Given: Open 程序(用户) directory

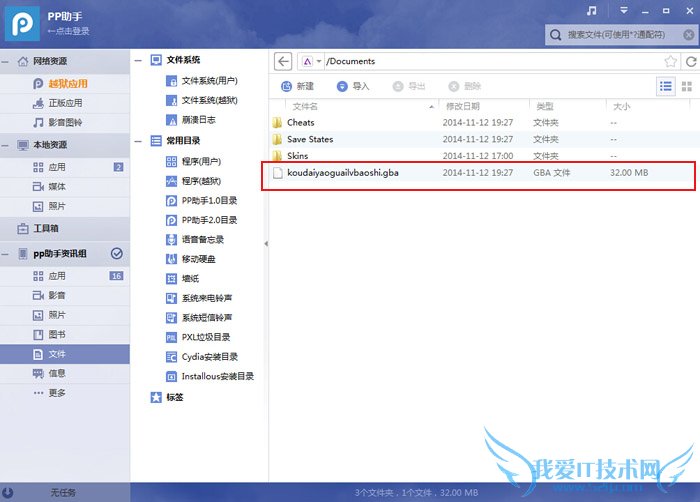Looking at the screenshot, I should 193,161.
